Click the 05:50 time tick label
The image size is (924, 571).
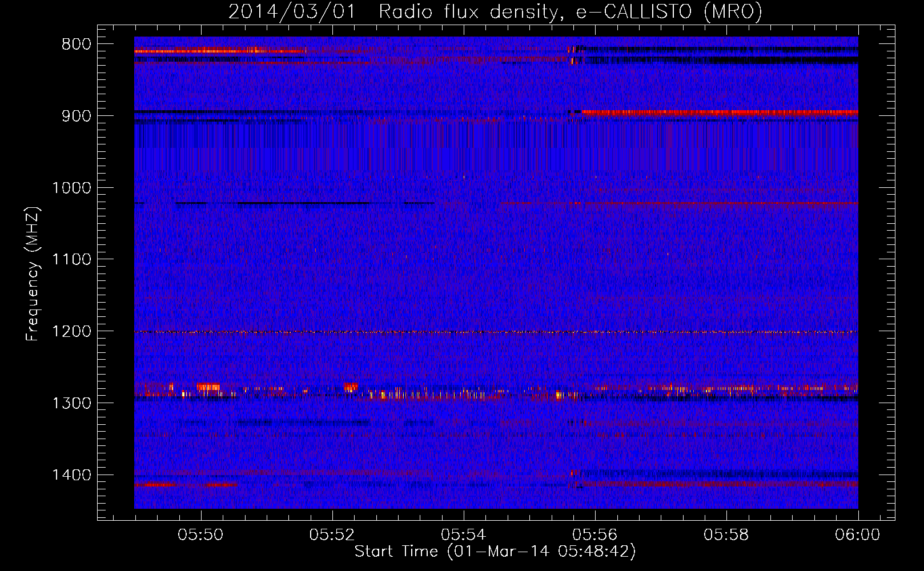[x=200, y=535]
